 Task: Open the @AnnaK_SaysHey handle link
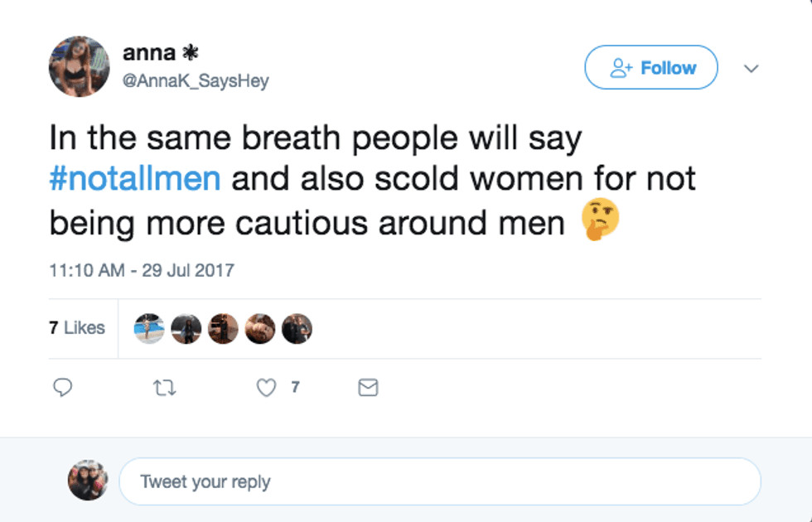coord(196,81)
